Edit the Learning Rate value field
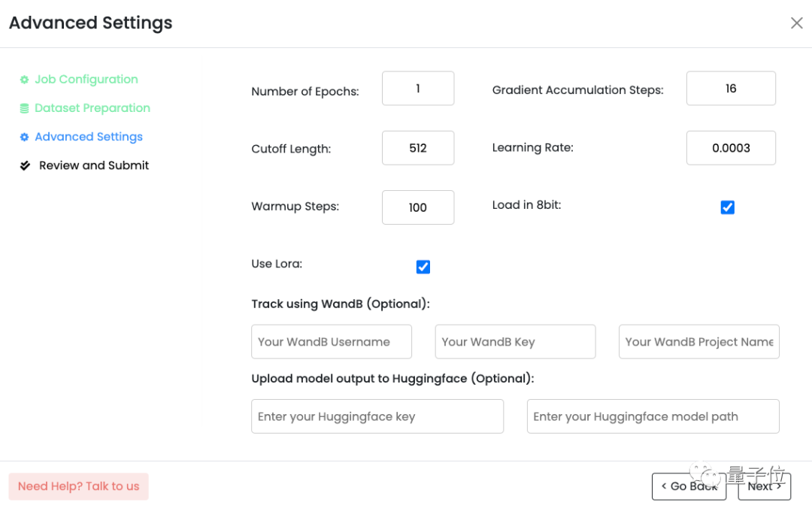812x511 pixels. point(731,148)
